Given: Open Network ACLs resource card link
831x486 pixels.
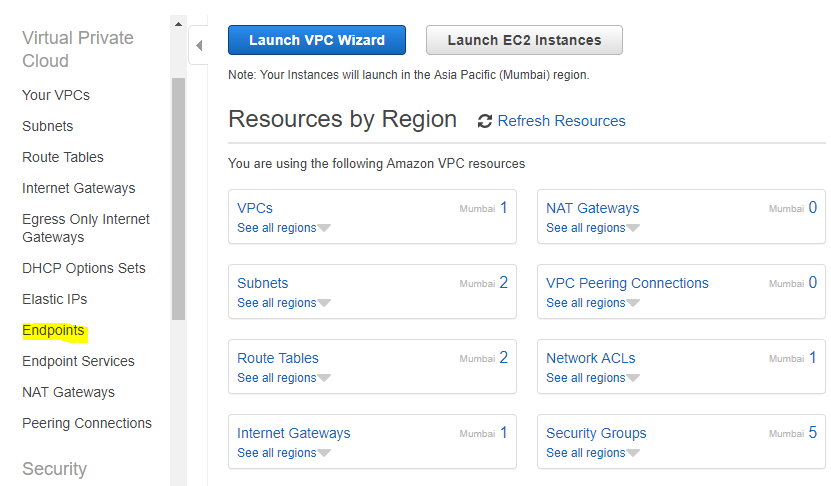Looking at the screenshot, I should pos(590,358).
